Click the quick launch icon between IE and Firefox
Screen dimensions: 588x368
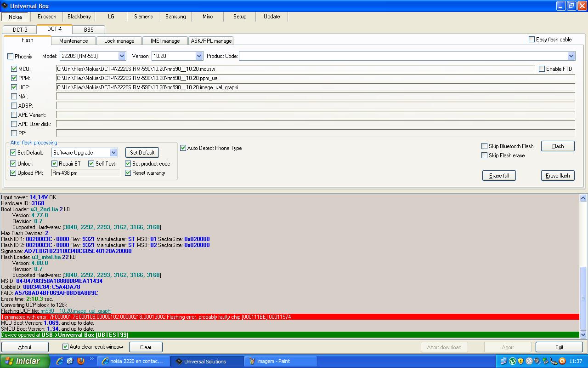pos(70,361)
